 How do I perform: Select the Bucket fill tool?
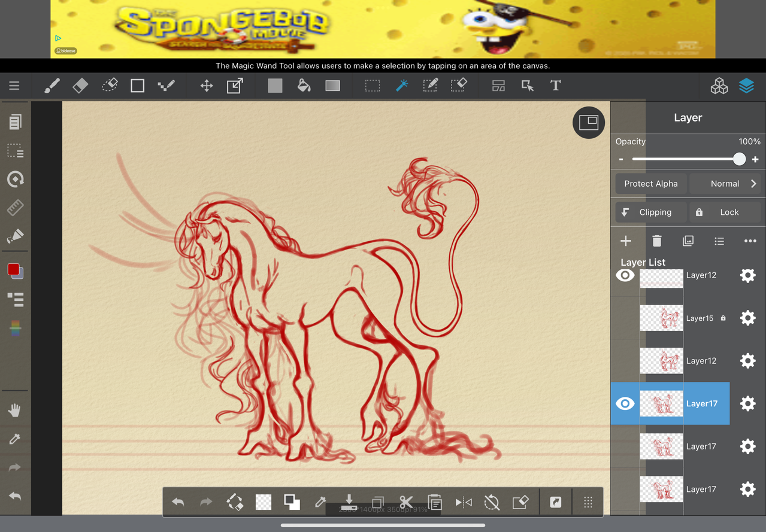(x=304, y=86)
